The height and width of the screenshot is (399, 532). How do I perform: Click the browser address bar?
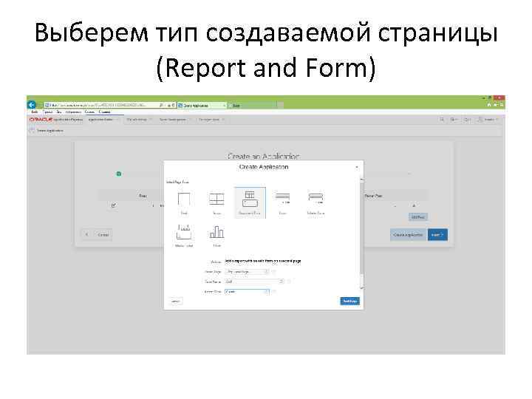(102, 106)
